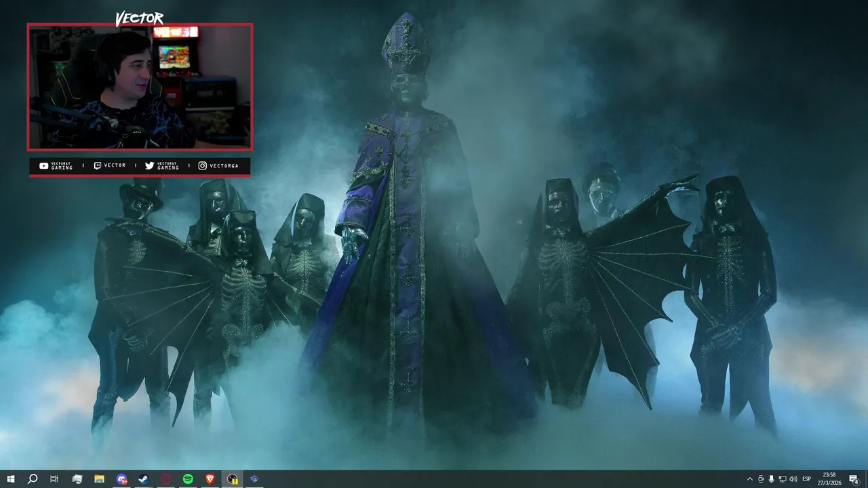This screenshot has height=488, width=868.
Task: Switch input language ESP indicator
Action: [807, 479]
